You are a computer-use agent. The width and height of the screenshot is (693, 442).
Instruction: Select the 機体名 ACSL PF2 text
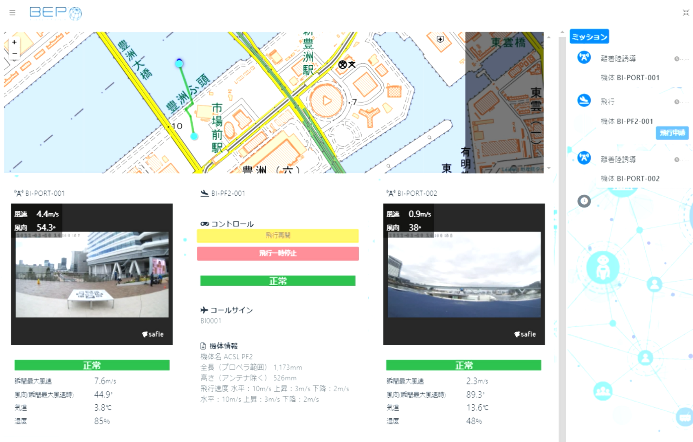[x=226, y=356]
